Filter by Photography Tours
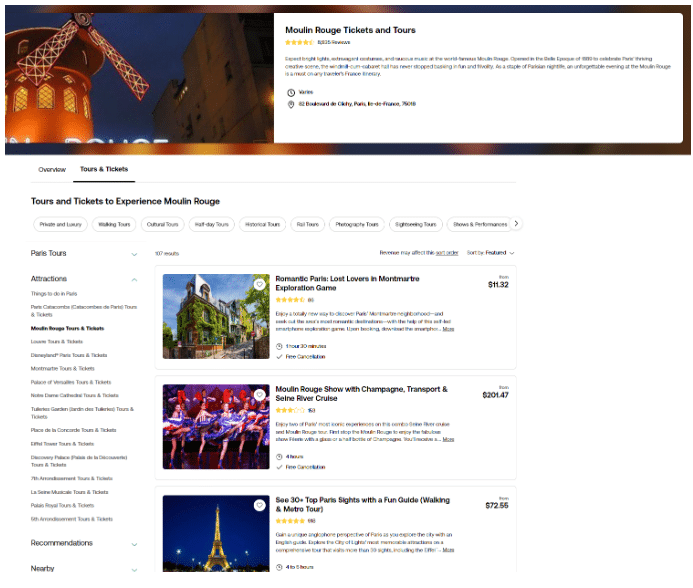The width and height of the screenshot is (693, 588). tap(357, 224)
